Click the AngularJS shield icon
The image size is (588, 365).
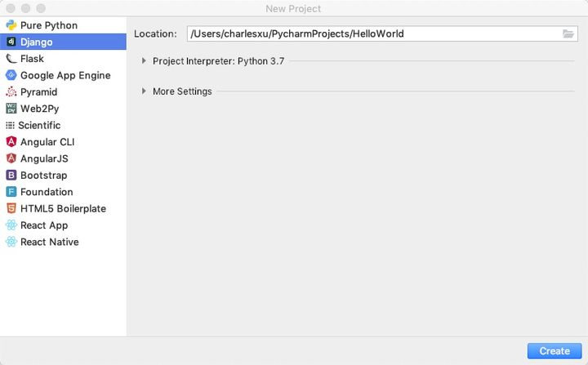pos(11,158)
